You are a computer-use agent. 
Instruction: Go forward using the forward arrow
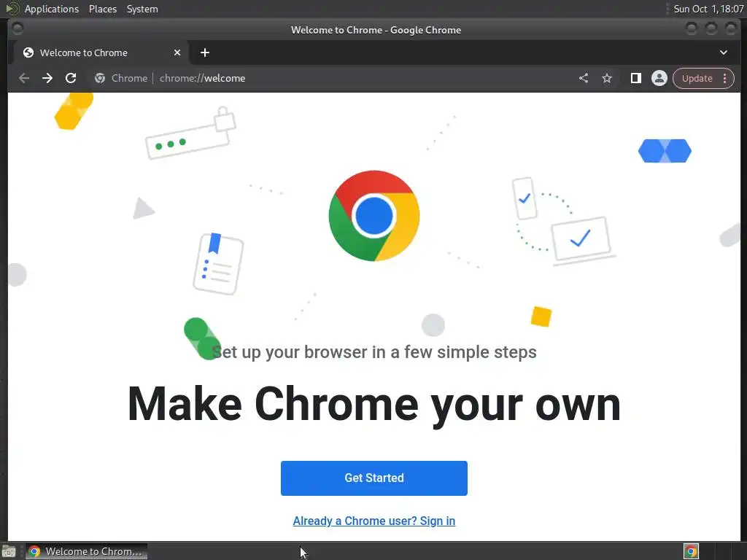(47, 78)
